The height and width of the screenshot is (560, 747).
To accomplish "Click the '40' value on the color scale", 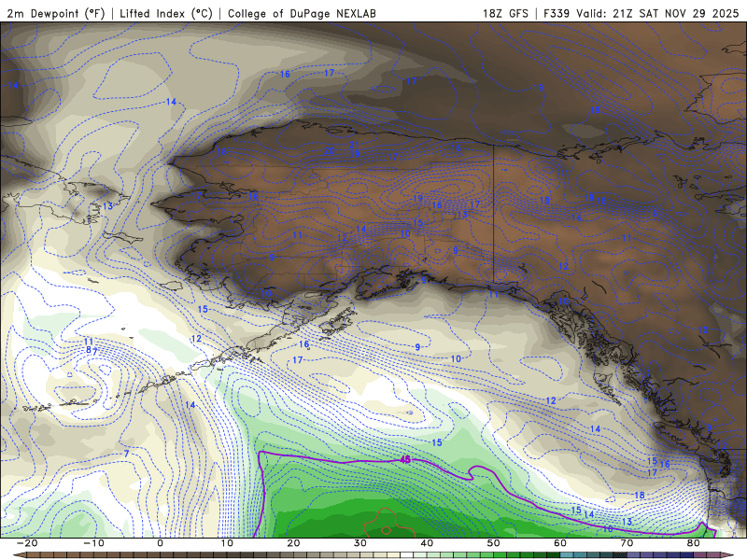I will coord(427,543).
